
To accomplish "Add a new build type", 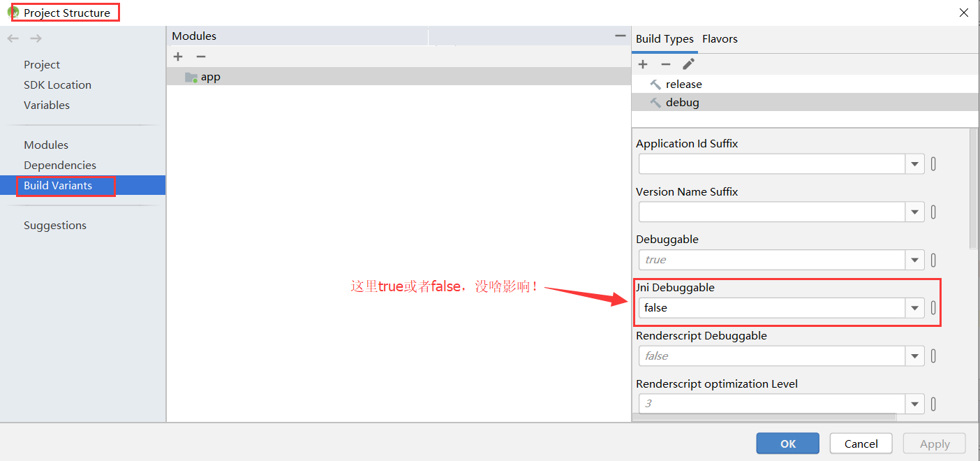I will click(x=643, y=64).
